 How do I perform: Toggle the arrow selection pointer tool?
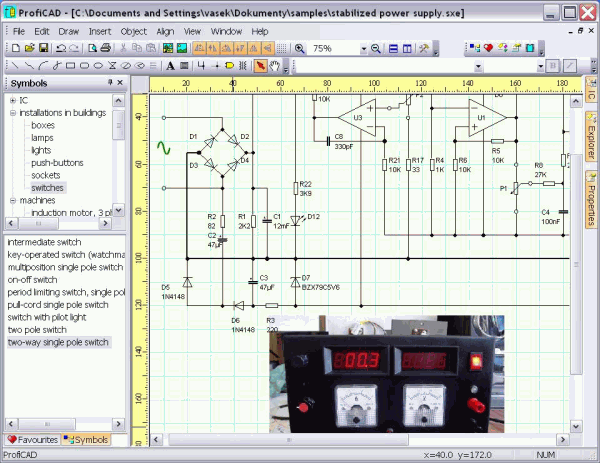[x=260, y=66]
